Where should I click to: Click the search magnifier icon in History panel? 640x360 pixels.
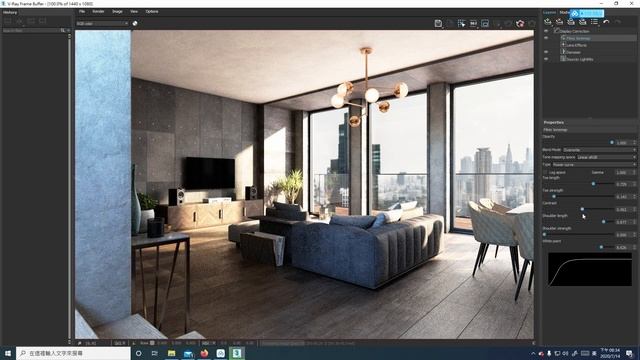62,30
